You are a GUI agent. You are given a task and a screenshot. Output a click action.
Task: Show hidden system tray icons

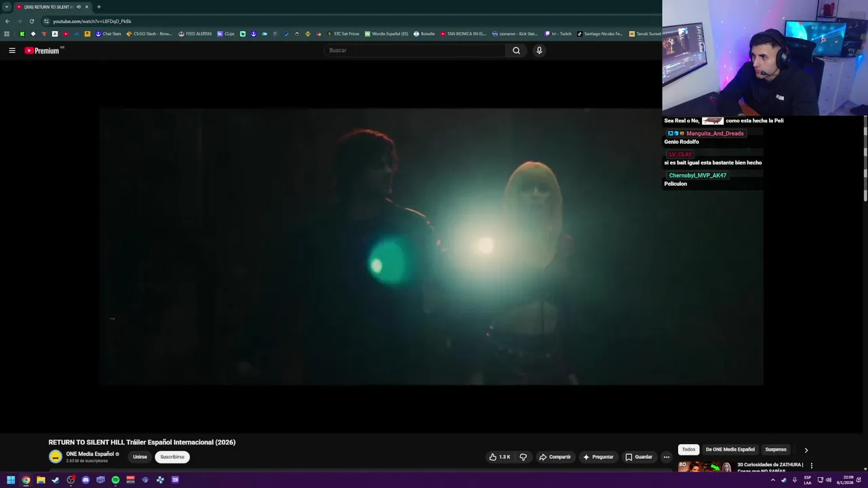click(772, 480)
